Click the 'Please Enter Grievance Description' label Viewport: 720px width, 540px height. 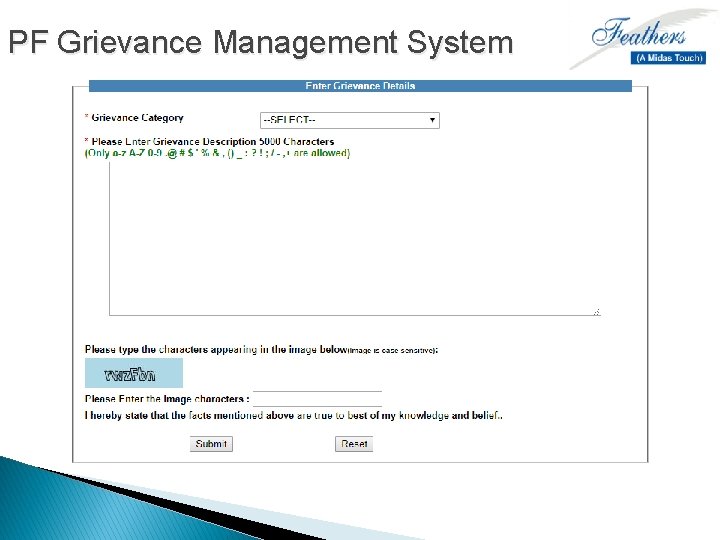[213, 141]
